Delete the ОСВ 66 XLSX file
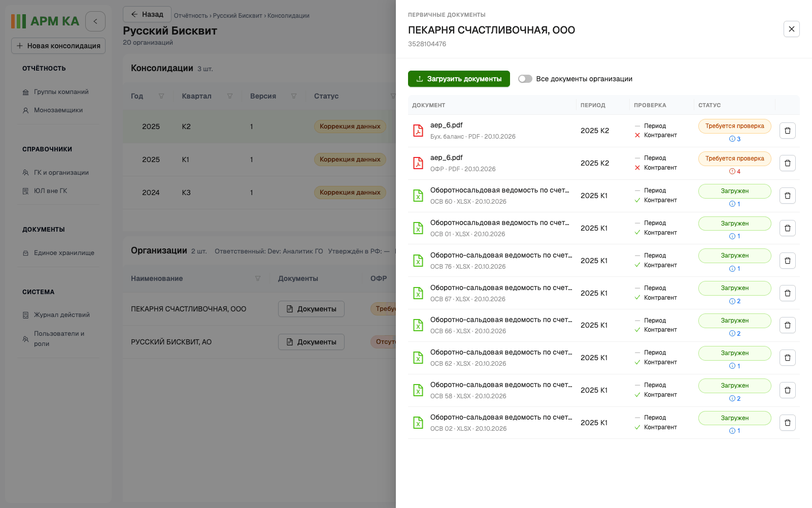 [x=787, y=325]
